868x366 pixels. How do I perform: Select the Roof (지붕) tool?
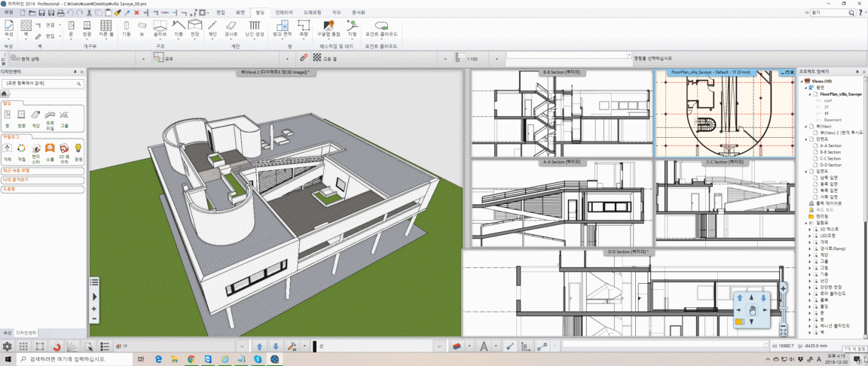coord(179,28)
